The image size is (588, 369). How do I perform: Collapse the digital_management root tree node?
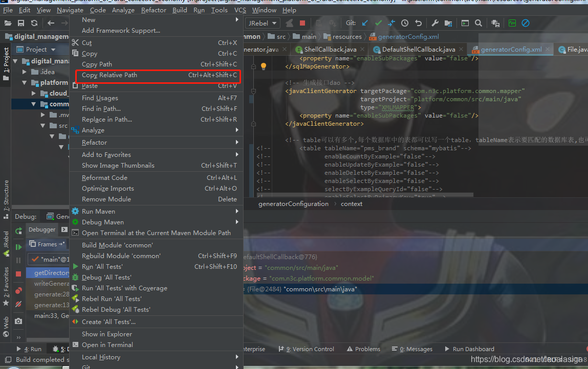pos(15,61)
